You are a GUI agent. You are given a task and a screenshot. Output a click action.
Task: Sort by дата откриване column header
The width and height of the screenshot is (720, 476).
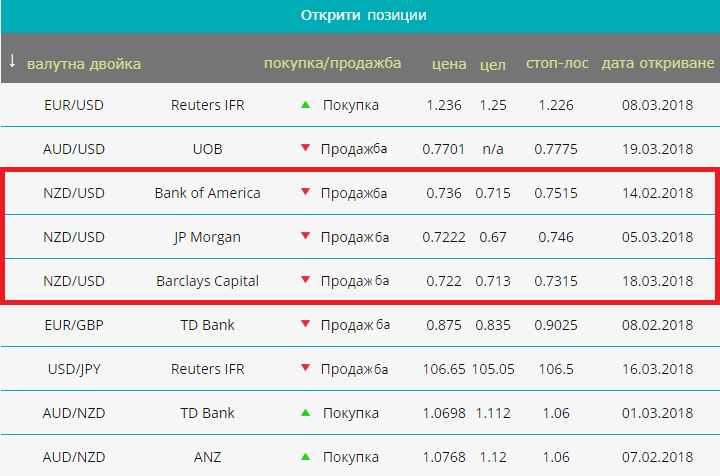(x=658, y=63)
